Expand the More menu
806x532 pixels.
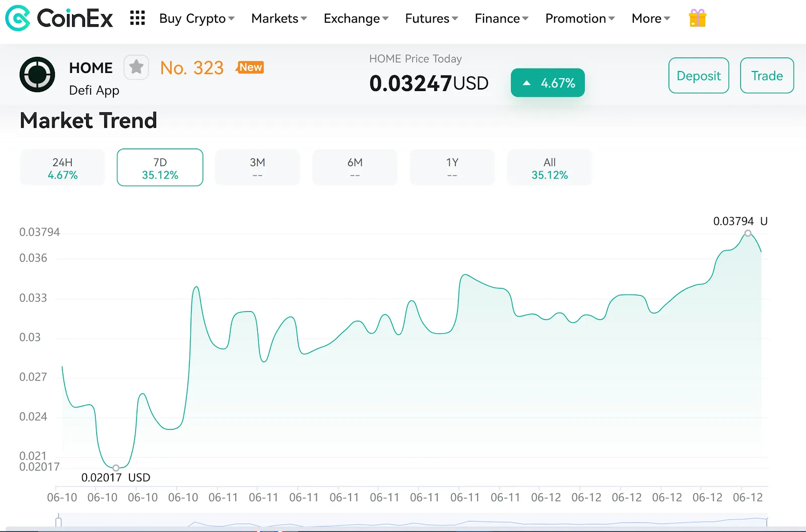tap(651, 19)
